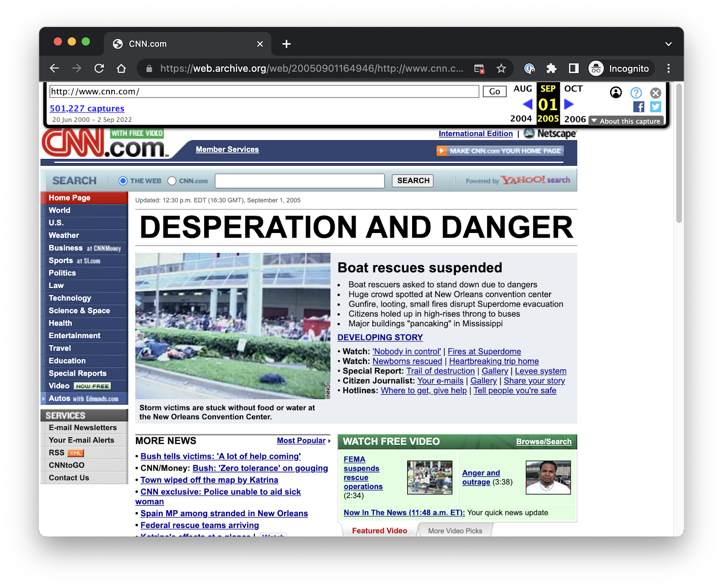Open the Chrome three-dot menu

(668, 68)
